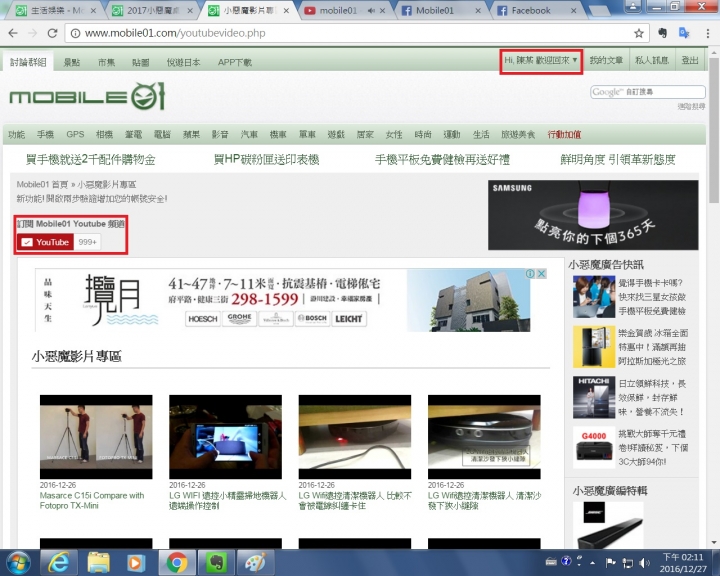Screen dimensions: 720x576
Task: Play the 清潔沙發下狹小縫隙 video thumbnail
Action: [484, 436]
